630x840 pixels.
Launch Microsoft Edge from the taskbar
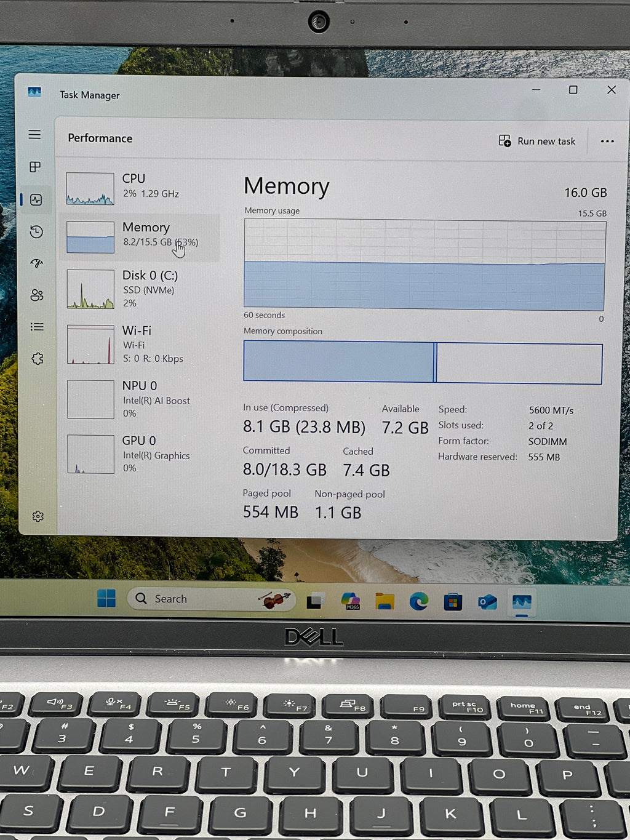(x=419, y=601)
